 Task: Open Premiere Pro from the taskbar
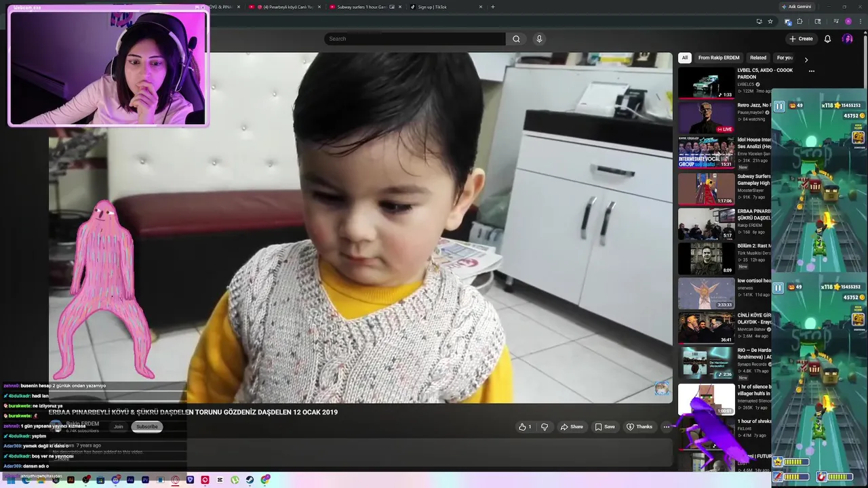(145, 480)
